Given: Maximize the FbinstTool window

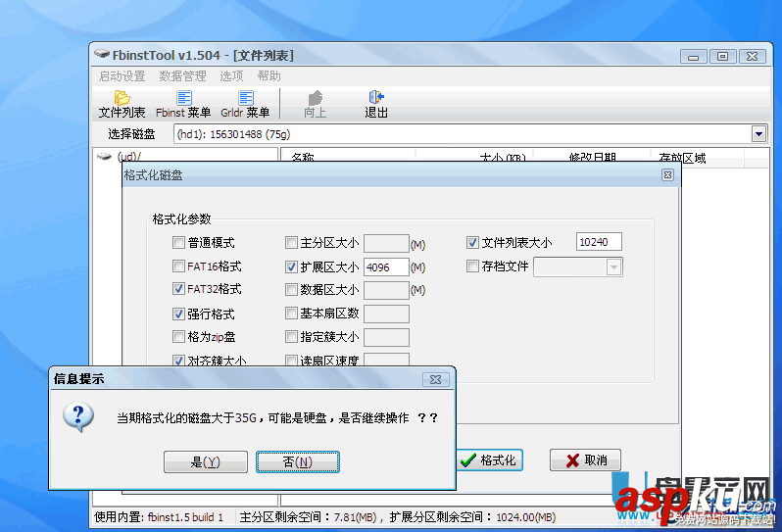Looking at the screenshot, I should tap(722, 57).
